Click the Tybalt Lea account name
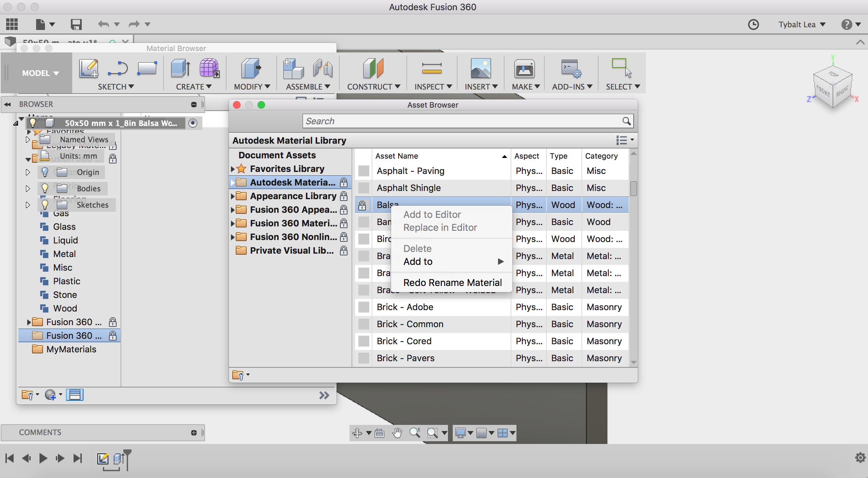 [x=797, y=24]
